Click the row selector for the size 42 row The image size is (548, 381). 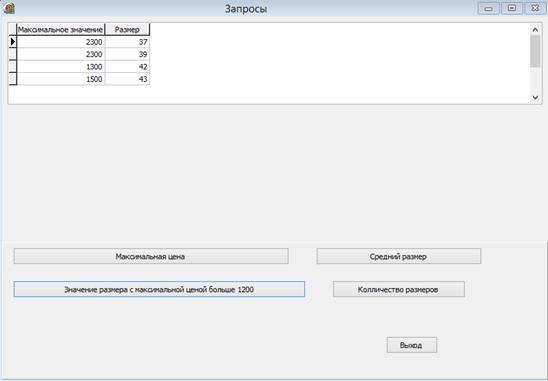coord(13,67)
